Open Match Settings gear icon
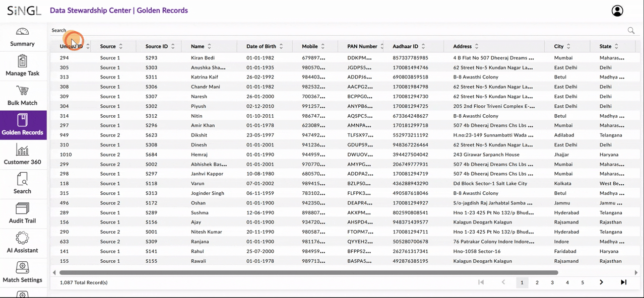Image resolution: width=644 pixels, height=298 pixels. 23,268
